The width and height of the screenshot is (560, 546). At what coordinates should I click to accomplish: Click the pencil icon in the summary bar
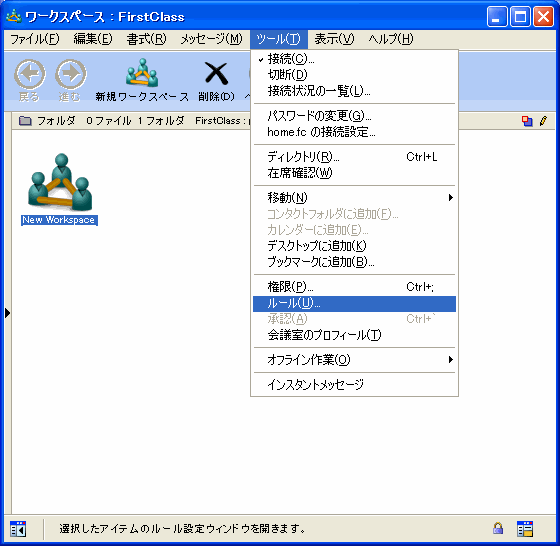544,121
